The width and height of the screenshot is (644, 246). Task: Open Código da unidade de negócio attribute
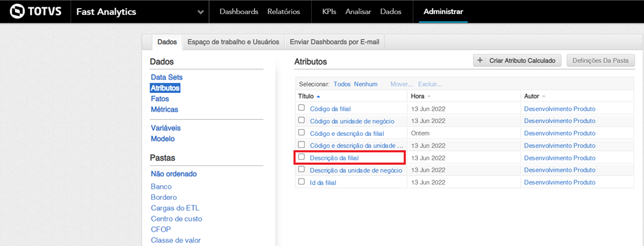[352, 121]
